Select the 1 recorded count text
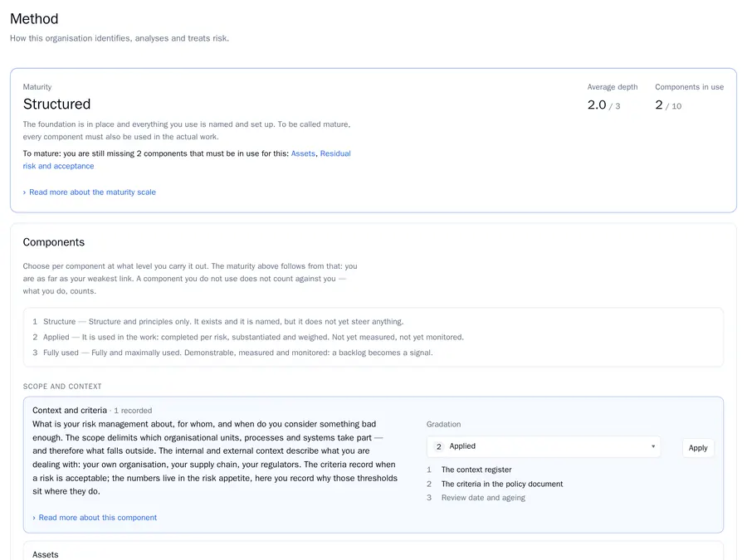This screenshot has height=560, width=747. pyautogui.click(x=133, y=411)
